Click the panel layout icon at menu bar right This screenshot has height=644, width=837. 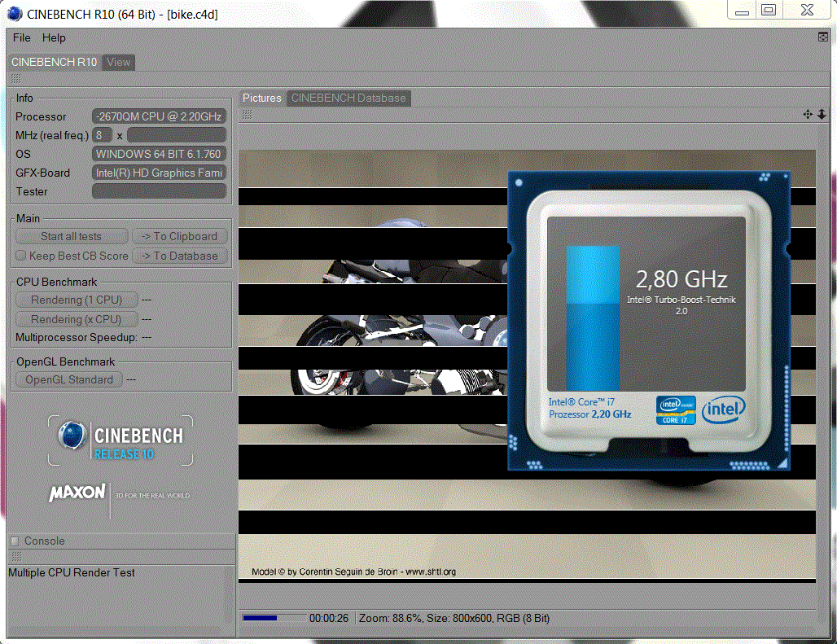coord(823,37)
